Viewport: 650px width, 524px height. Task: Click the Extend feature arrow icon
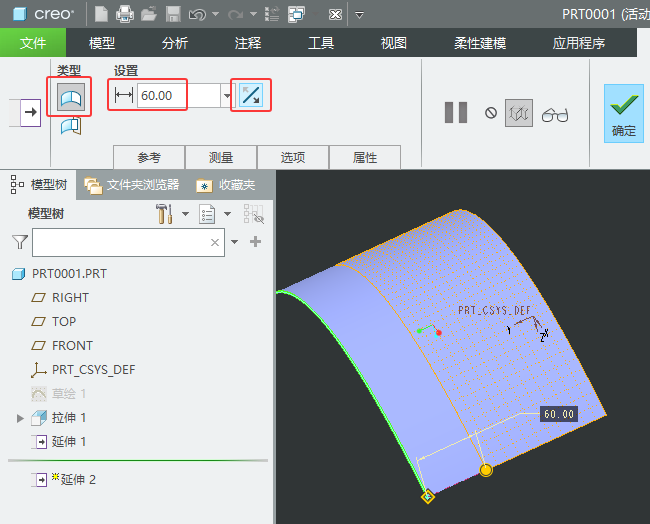pos(30,112)
